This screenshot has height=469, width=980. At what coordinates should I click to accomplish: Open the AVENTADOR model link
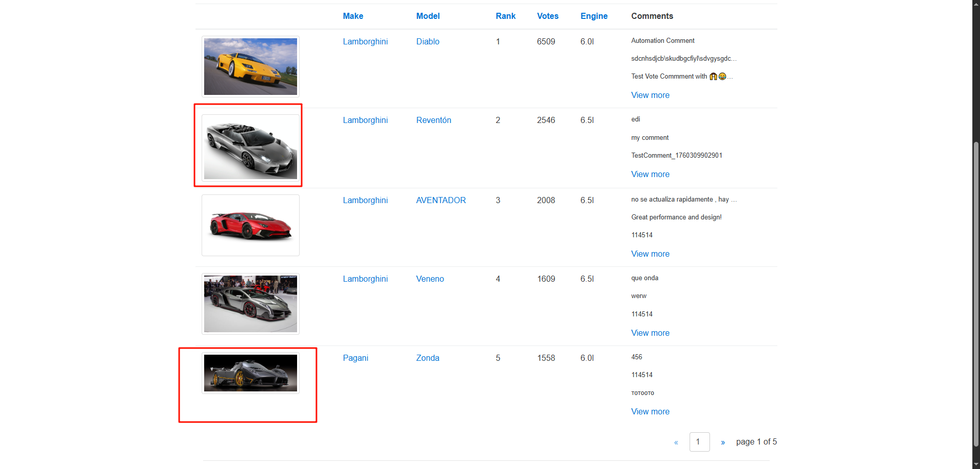[440, 201]
